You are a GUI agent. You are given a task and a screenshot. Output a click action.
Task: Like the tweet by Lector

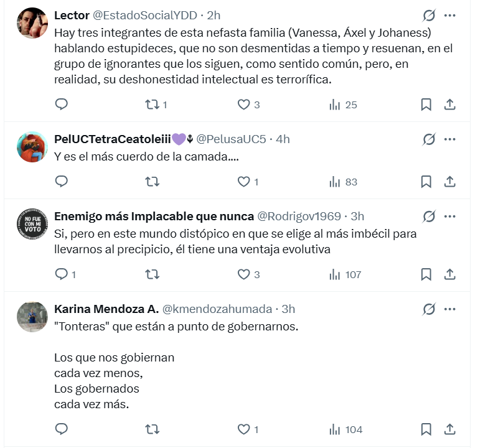(243, 105)
